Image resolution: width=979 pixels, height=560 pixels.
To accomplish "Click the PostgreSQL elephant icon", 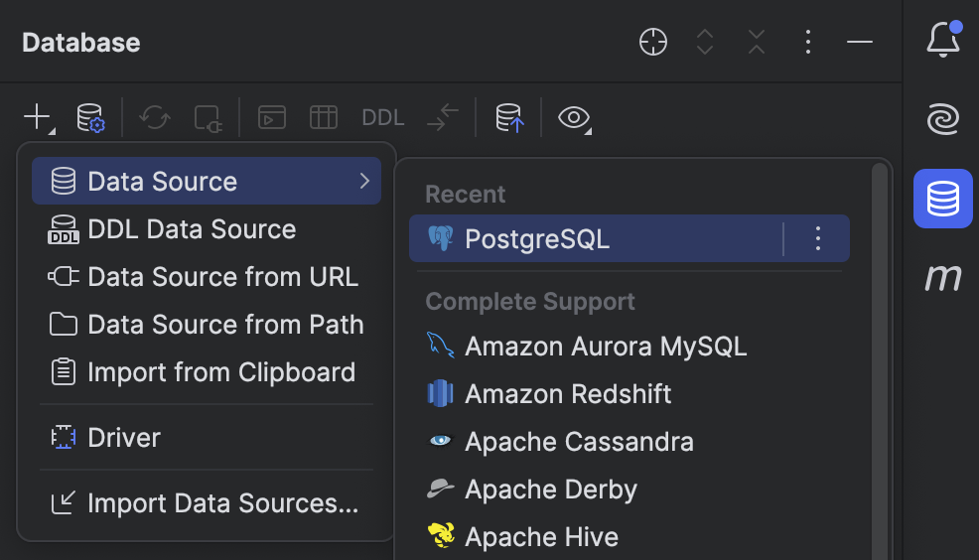I will point(440,238).
